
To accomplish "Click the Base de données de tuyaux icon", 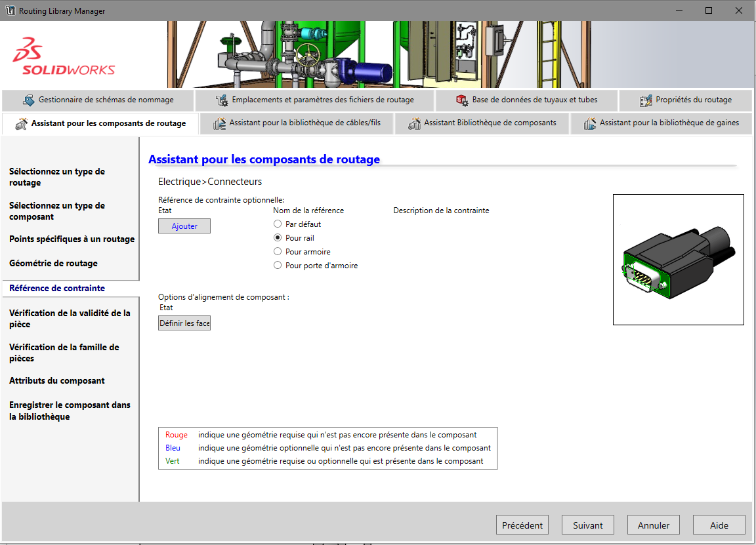I will 462,100.
